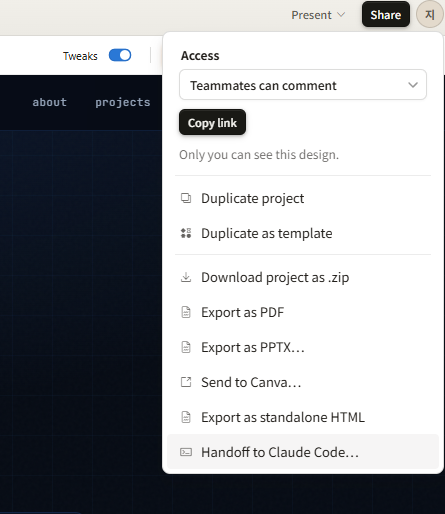Select Send to Canva menu entry
The image size is (445, 514).
[303, 382]
